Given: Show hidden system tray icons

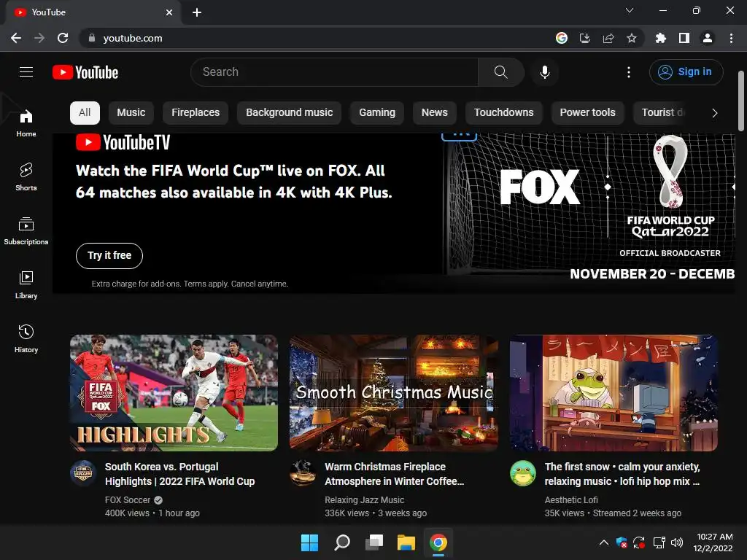Looking at the screenshot, I should [x=603, y=542].
